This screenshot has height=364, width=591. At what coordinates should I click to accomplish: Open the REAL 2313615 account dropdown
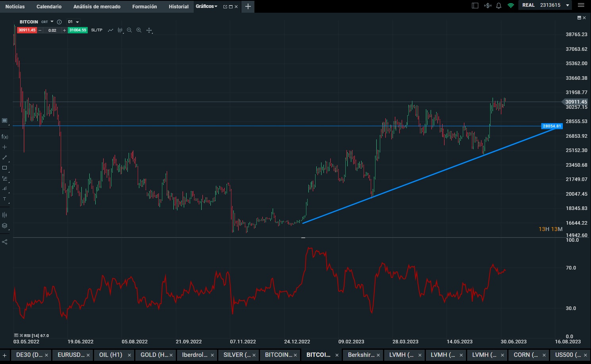pyautogui.click(x=546, y=6)
